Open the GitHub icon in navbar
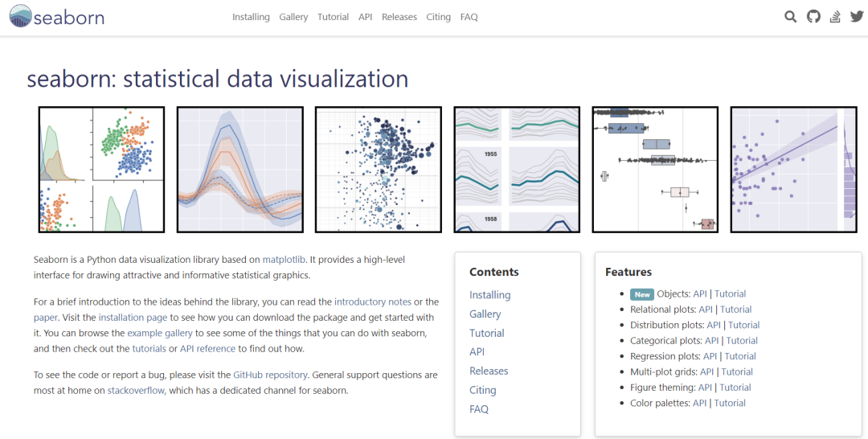The height and width of the screenshot is (439, 868). coord(813,17)
